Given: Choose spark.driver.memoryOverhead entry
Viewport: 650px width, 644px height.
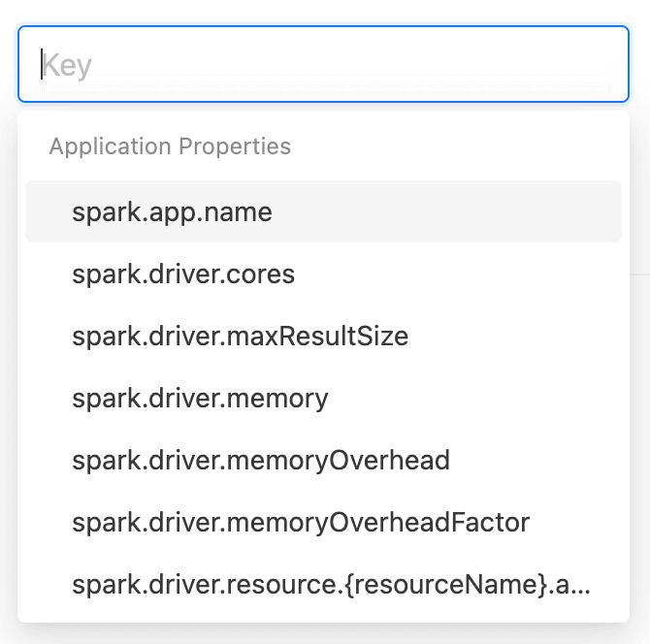Looking at the screenshot, I should tap(323, 460).
